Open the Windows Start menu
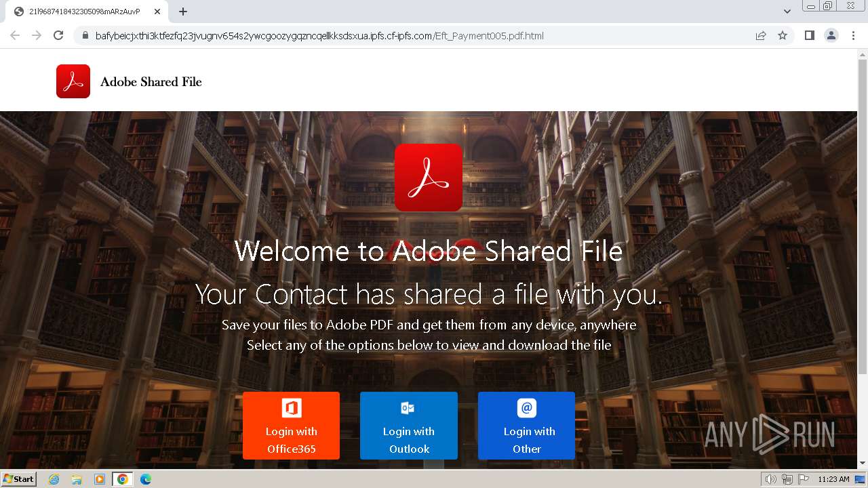Viewport: 868px width, 488px height. click(18, 479)
